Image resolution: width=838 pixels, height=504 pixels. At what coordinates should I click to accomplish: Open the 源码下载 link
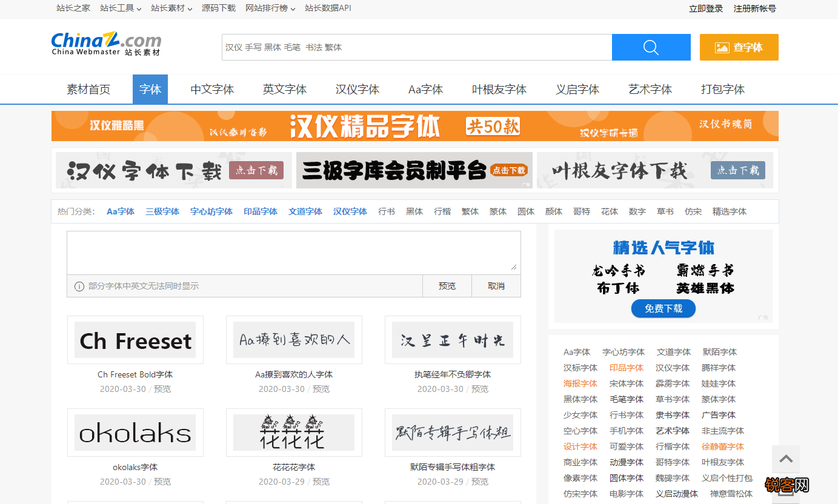pos(219,8)
